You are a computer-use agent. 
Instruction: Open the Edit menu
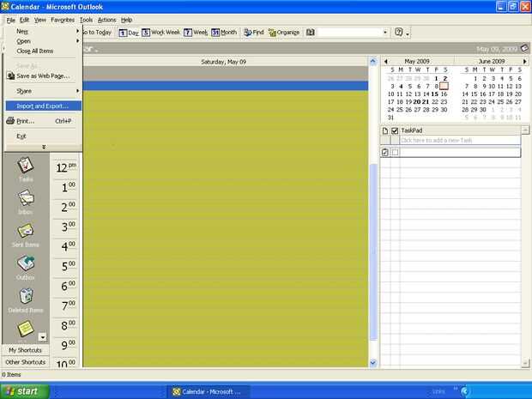(x=24, y=20)
